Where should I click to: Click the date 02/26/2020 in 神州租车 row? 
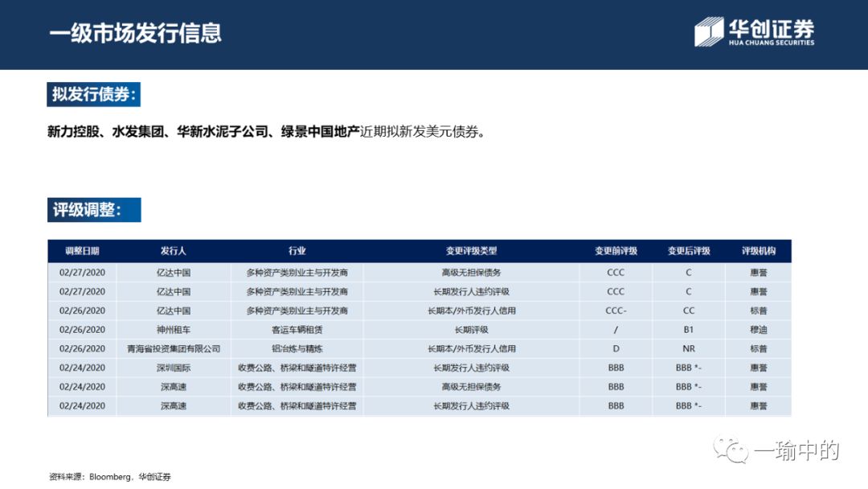82,330
